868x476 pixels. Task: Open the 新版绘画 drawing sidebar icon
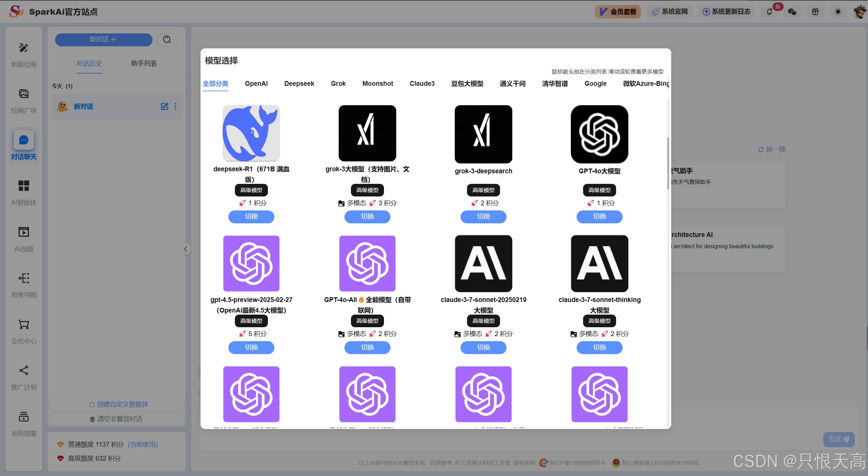point(23,48)
